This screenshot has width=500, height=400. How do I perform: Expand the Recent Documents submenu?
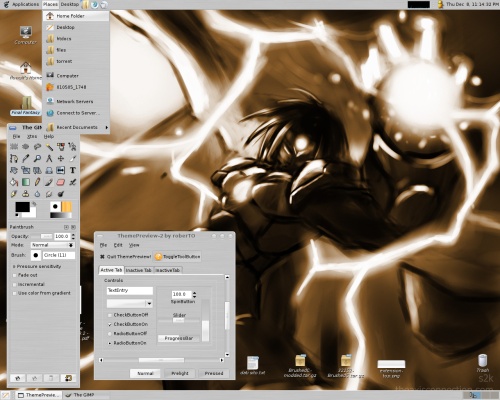pos(76,127)
